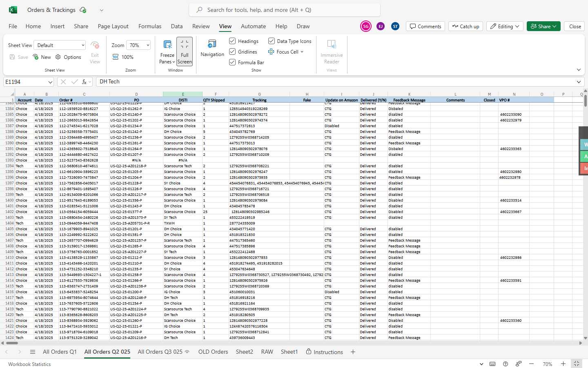Image resolution: width=588 pixels, height=368 pixels.
Task: Select column E header
Action: (183, 94)
